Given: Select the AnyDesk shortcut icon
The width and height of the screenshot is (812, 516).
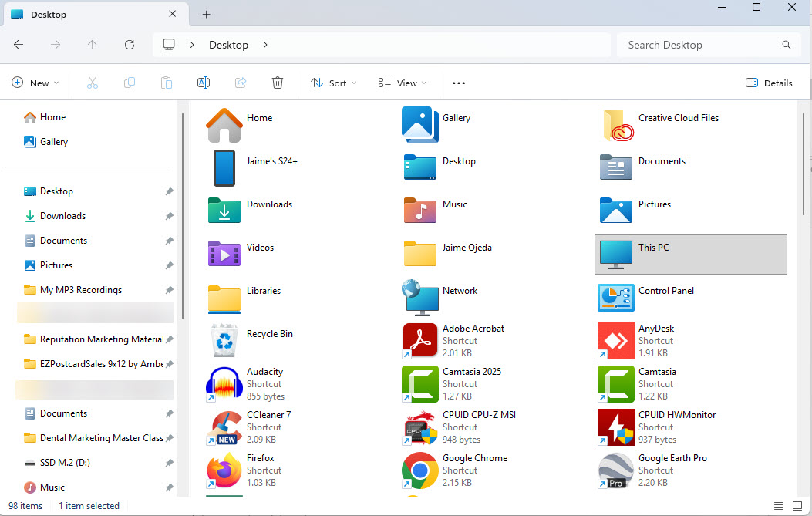Looking at the screenshot, I should (615, 341).
